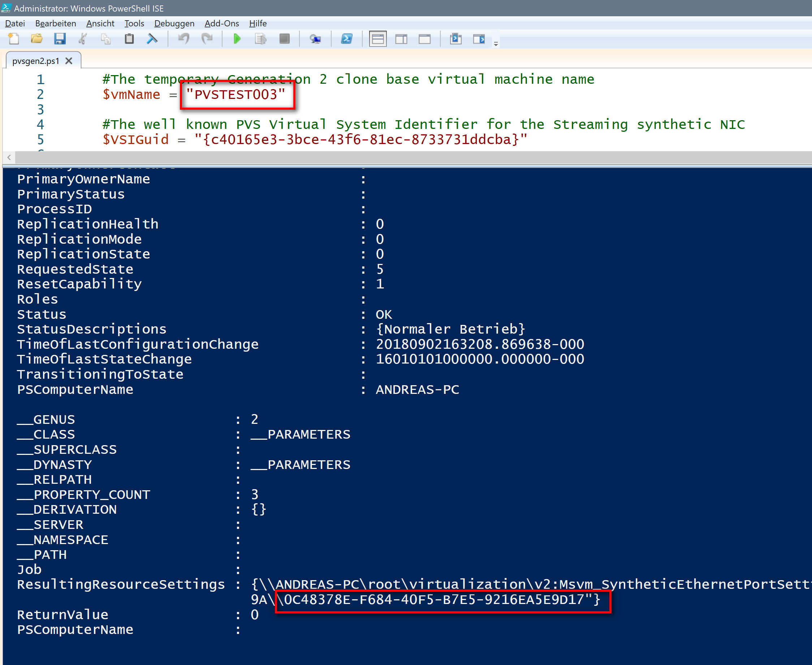Toggle Show Script Pane Maximized layout
Viewport: 812px width, 665px height.
coord(424,39)
